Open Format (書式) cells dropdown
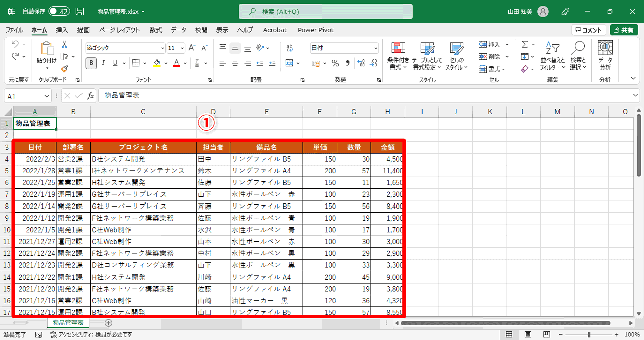This screenshot has height=340, width=644. coord(493,69)
